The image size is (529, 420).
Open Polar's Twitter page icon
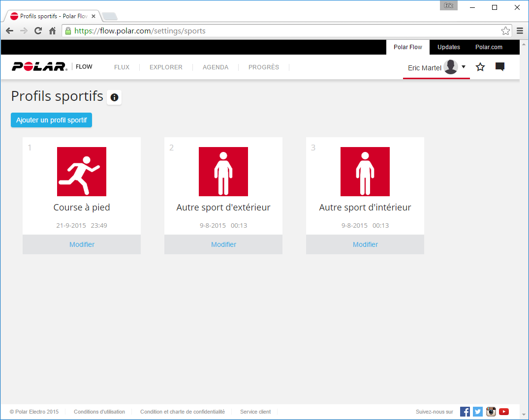[x=478, y=412]
